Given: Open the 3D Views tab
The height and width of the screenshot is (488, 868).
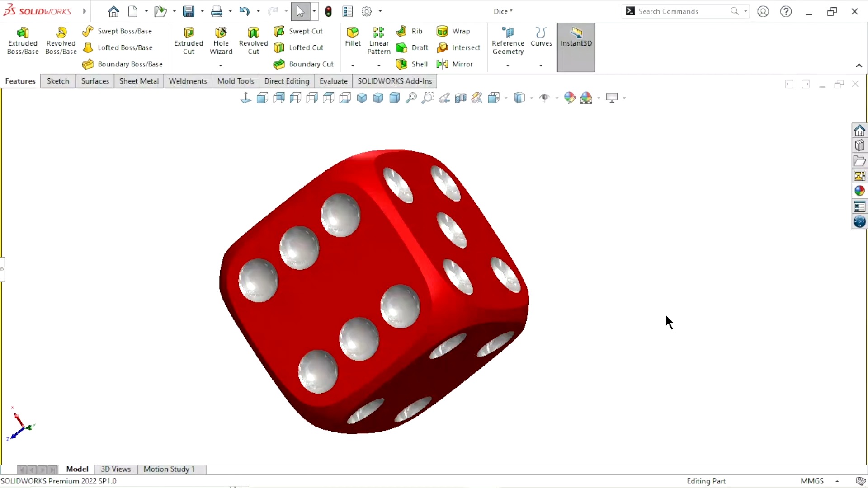Looking at the screenshot, I should point(116,469).
